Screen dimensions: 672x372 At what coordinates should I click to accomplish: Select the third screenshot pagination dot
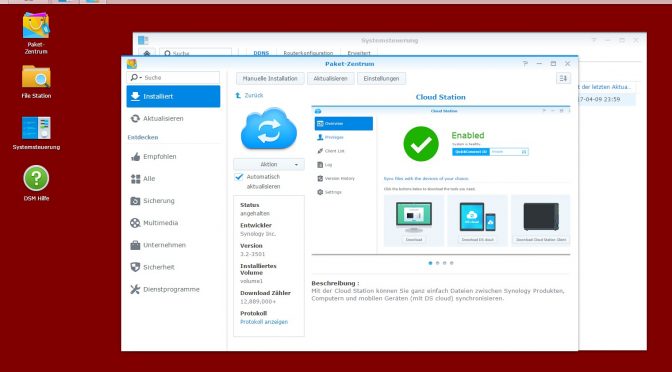coord(444,263)
